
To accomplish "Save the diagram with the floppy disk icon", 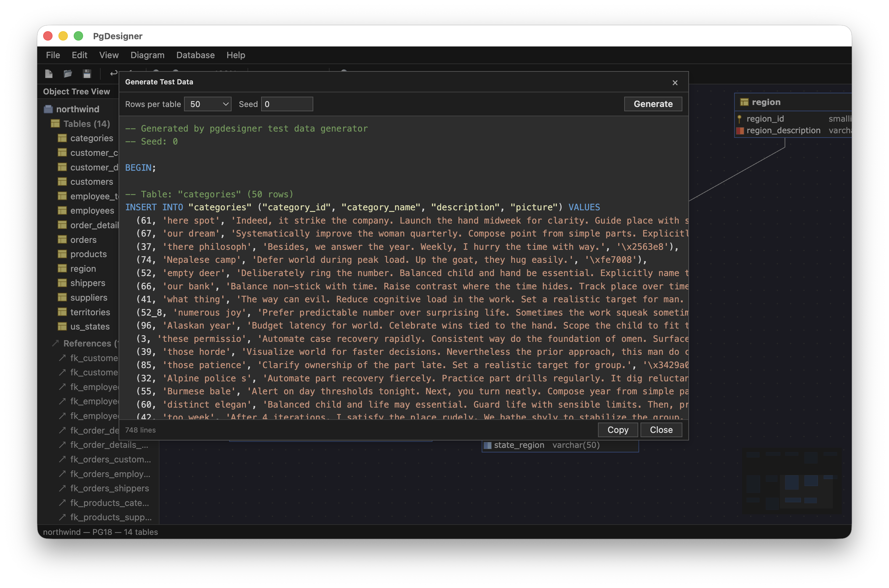I will coord(87,73).
